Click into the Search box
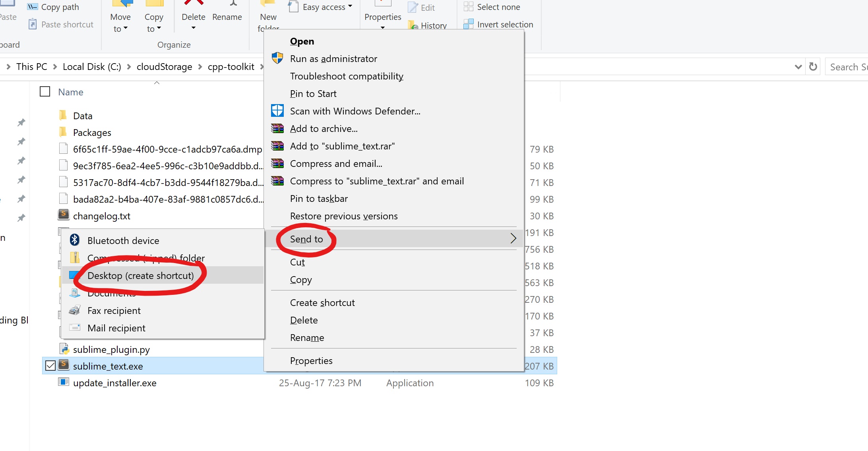 [847, 67]
